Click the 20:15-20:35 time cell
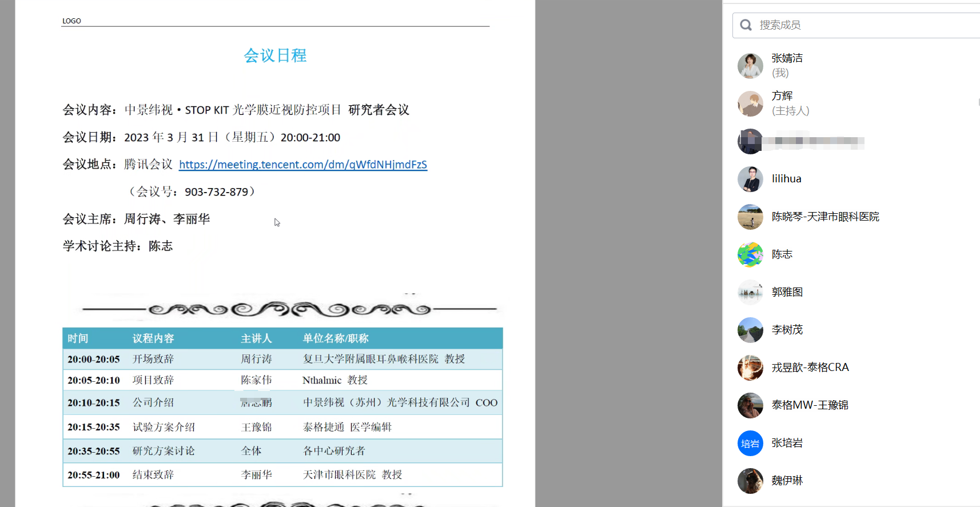This screenshot has height=507, width=980. 94,427
